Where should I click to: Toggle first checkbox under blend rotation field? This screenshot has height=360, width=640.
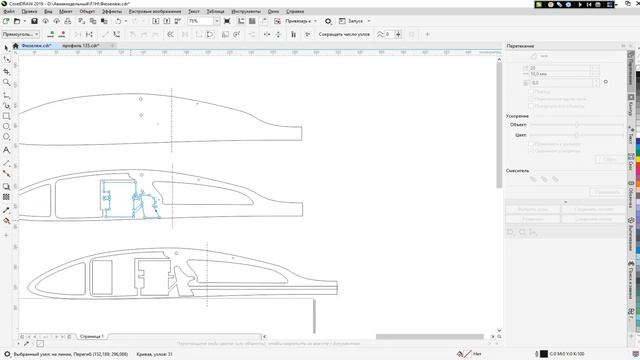point(531,91)
